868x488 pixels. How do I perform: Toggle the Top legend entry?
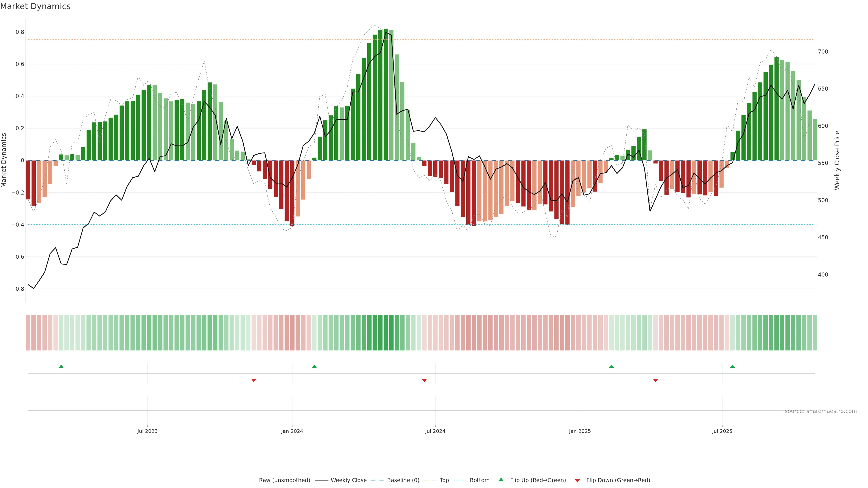tap(444, 480)
